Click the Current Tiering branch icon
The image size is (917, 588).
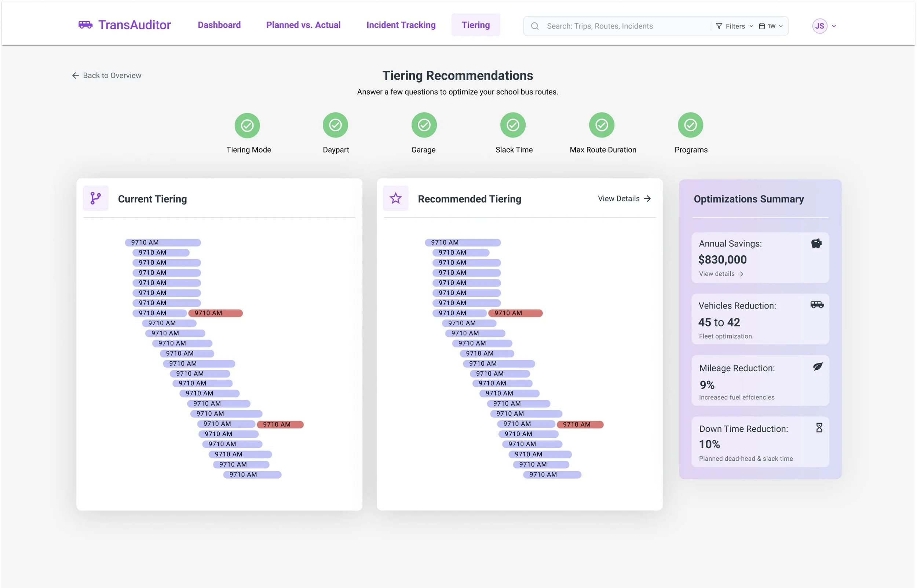click(95, 198)
